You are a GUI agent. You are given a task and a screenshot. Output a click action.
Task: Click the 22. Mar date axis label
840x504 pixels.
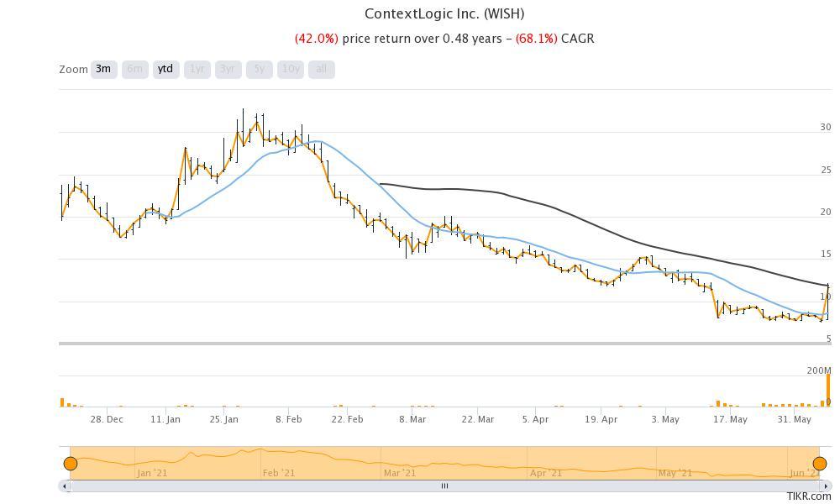478,419
